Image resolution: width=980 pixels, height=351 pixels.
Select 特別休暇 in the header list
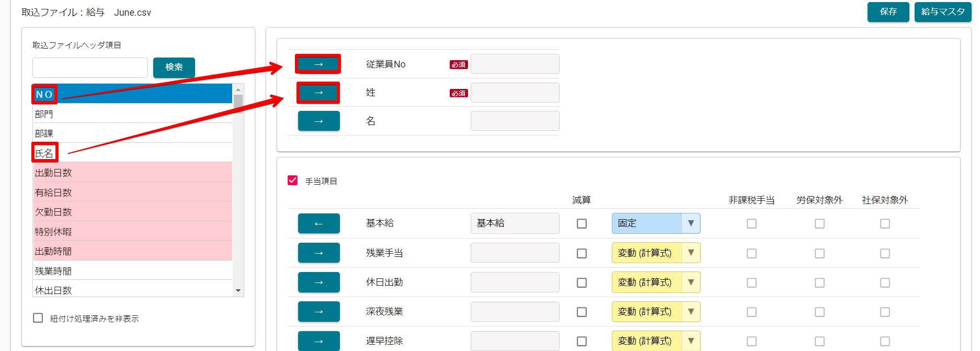[x=132, y=231]
